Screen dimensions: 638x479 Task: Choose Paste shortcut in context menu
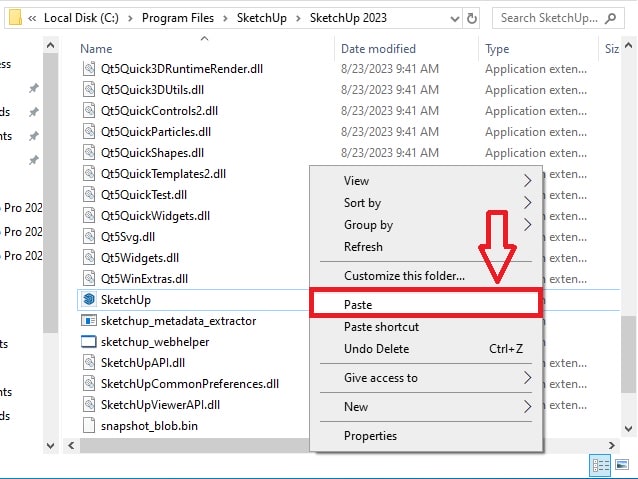tap(426, 327)
